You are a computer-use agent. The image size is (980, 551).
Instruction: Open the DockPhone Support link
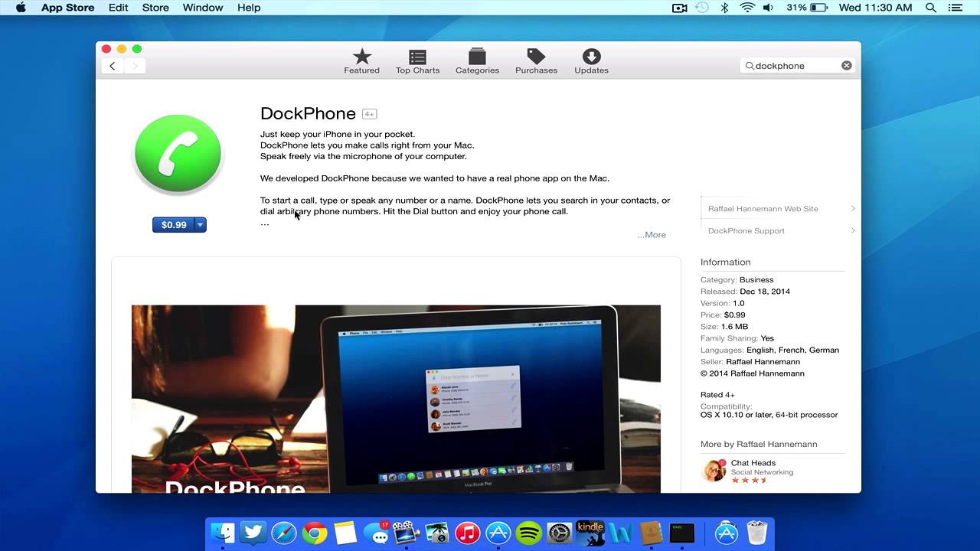pos(746,230)
